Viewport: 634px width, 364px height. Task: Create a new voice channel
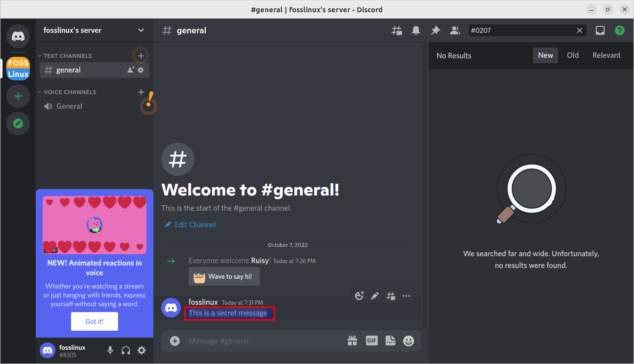pyautogui.click(x=141, y=92)
